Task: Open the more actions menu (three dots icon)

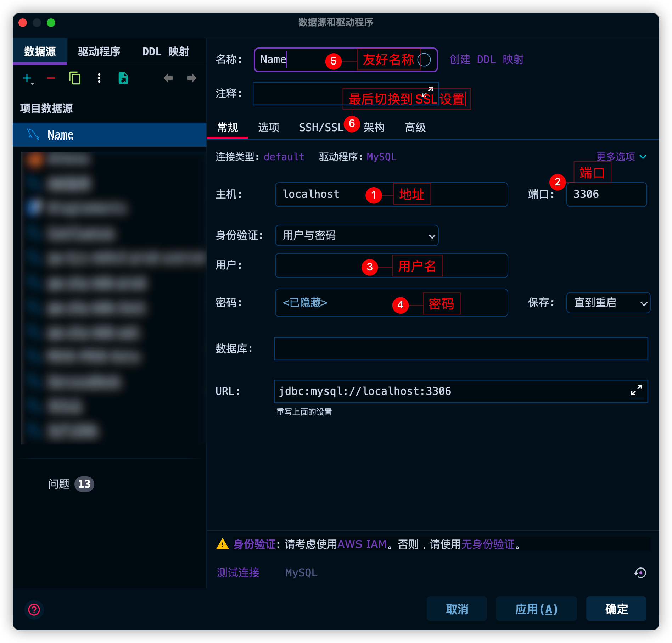Action: coord(99,78)
